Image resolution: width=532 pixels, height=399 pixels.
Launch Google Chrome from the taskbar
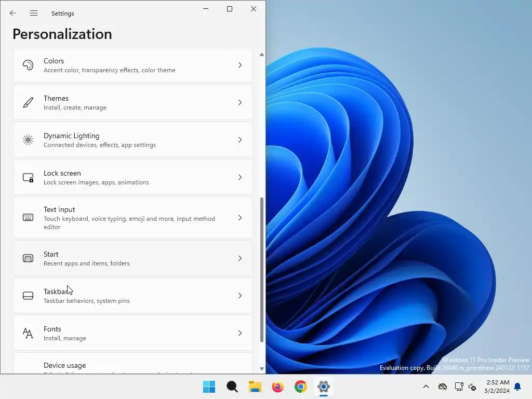coord(301,387)
